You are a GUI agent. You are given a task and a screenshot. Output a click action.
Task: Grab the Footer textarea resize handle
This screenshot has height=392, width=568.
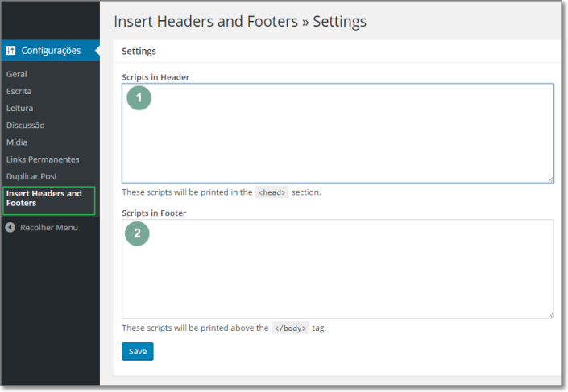click(550, 314)
